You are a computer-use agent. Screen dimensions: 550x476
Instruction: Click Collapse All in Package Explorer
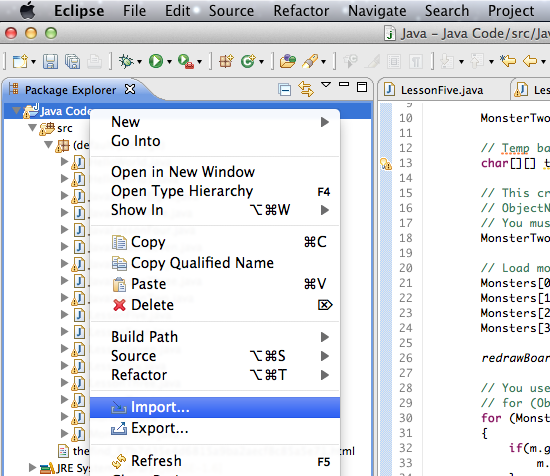click(x=284, y=90)
